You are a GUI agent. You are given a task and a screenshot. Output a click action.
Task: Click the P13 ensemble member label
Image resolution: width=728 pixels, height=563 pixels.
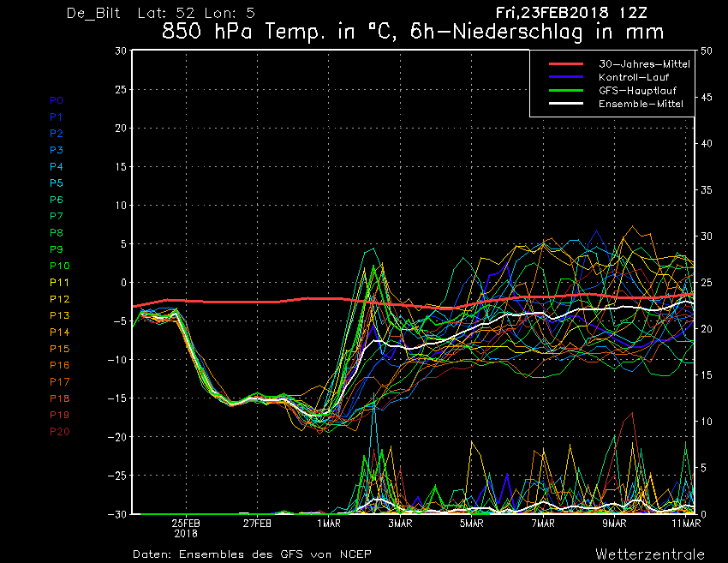(60, 315)
